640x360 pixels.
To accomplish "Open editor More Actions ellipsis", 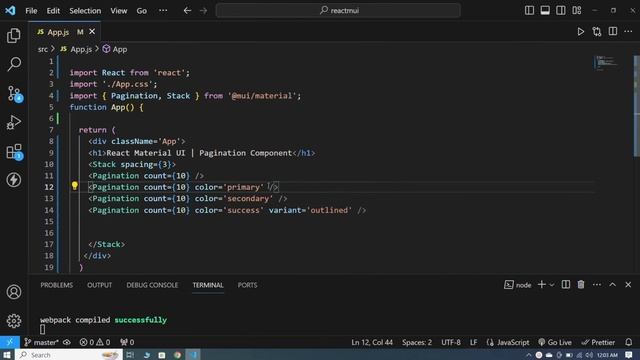I will point(628,31).
